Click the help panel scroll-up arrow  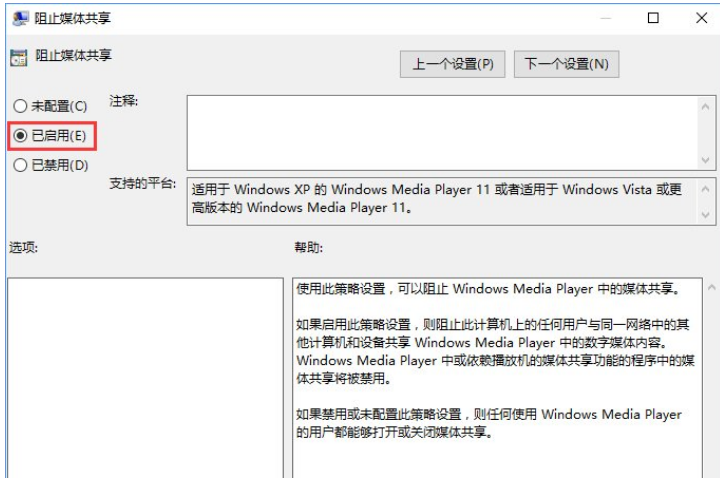[712, 288]
